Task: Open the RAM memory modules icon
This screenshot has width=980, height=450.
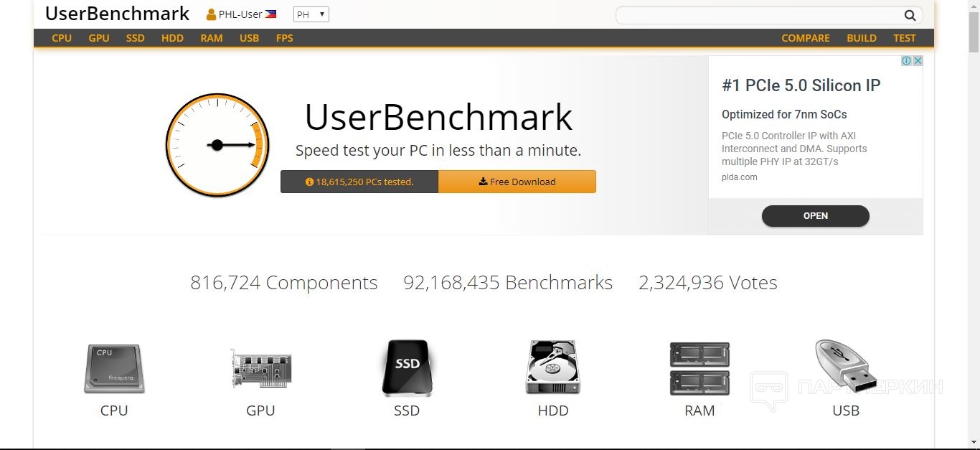Action: [x=699, y=368]
